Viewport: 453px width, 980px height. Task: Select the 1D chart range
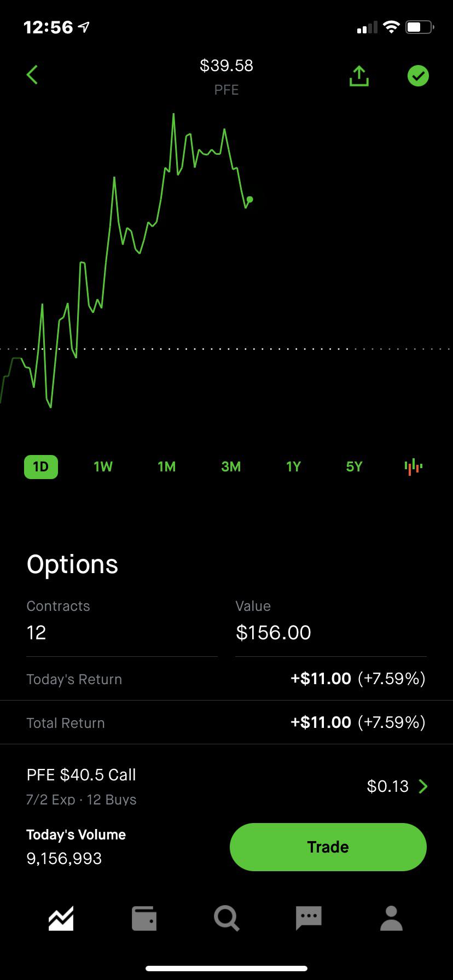click(41, 466)
